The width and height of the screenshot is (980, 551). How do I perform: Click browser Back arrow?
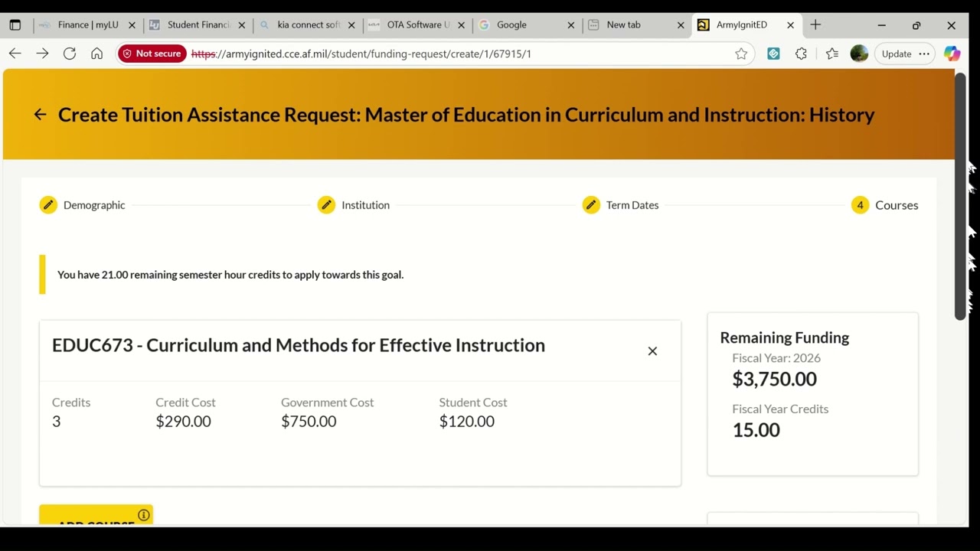coord(15,54)
